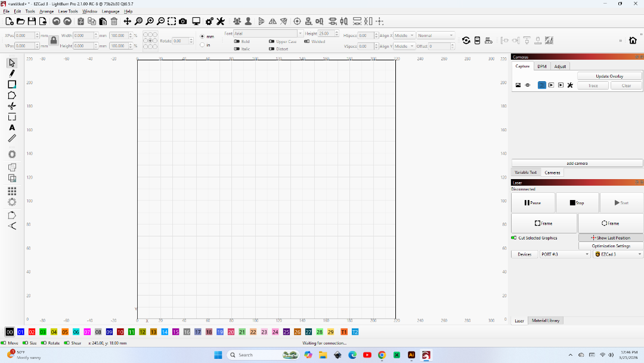Image resolution: width=644 pixels, height=363 pixels.
Task: Open Device Settings wrench icon
Action: 221,21
